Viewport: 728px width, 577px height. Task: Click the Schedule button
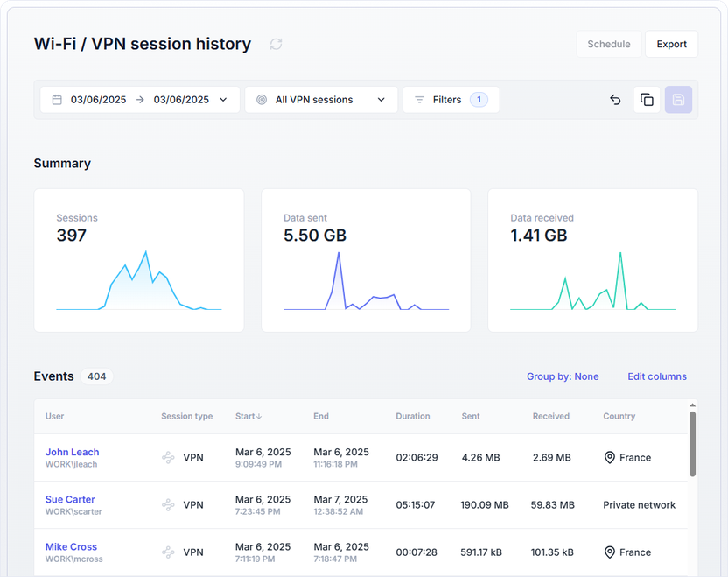[609, 44]
